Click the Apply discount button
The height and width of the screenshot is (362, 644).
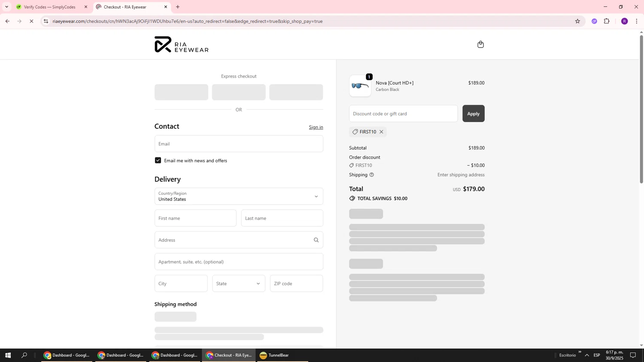coord(474,114)
